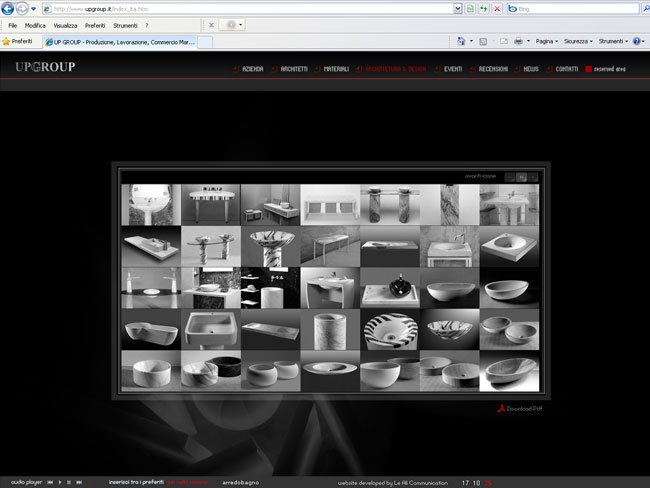Click inserisci tra i preferiti link
This screenshot has width=650, height=488.
point(136,482)
